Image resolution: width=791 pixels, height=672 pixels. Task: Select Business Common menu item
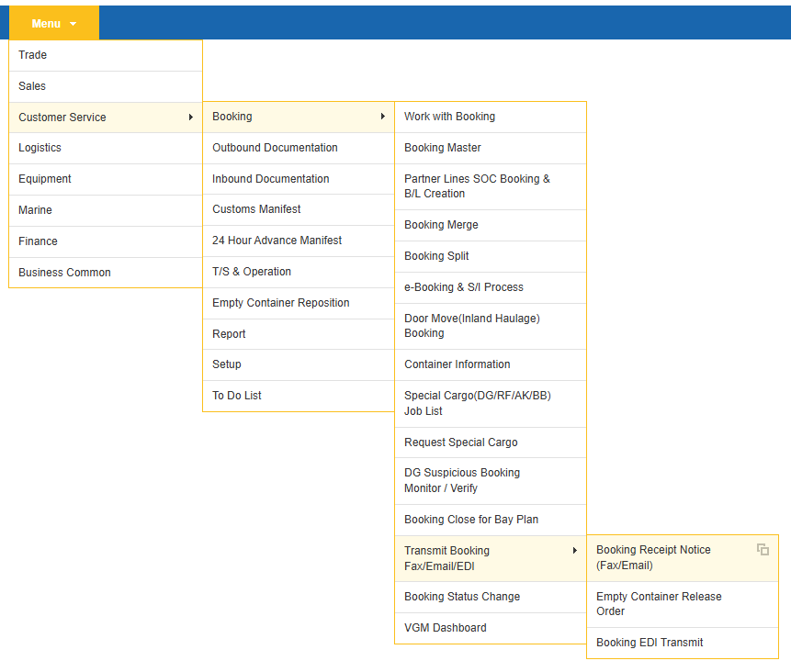(106, 273)
